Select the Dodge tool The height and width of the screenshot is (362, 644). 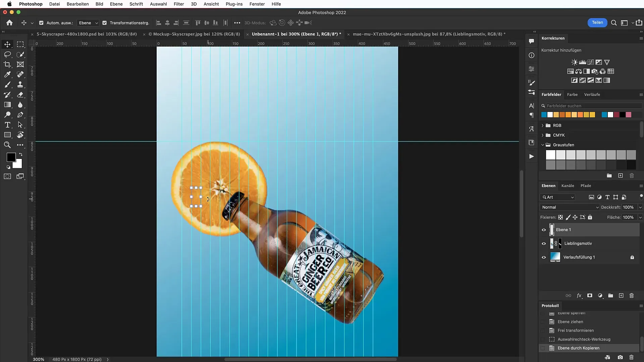click(x=7, y=115)
